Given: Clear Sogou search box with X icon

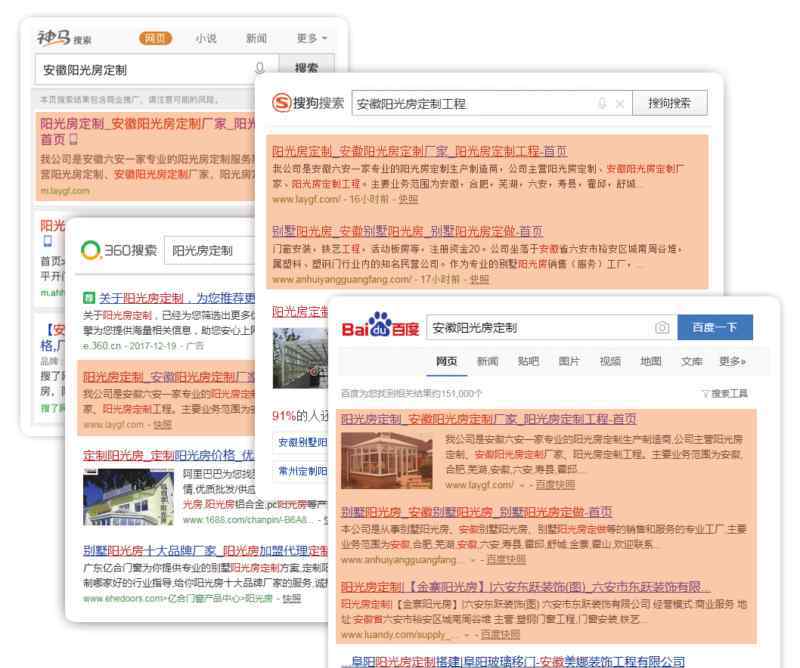Looking at the screenshot, I should [x=620, y=104].
